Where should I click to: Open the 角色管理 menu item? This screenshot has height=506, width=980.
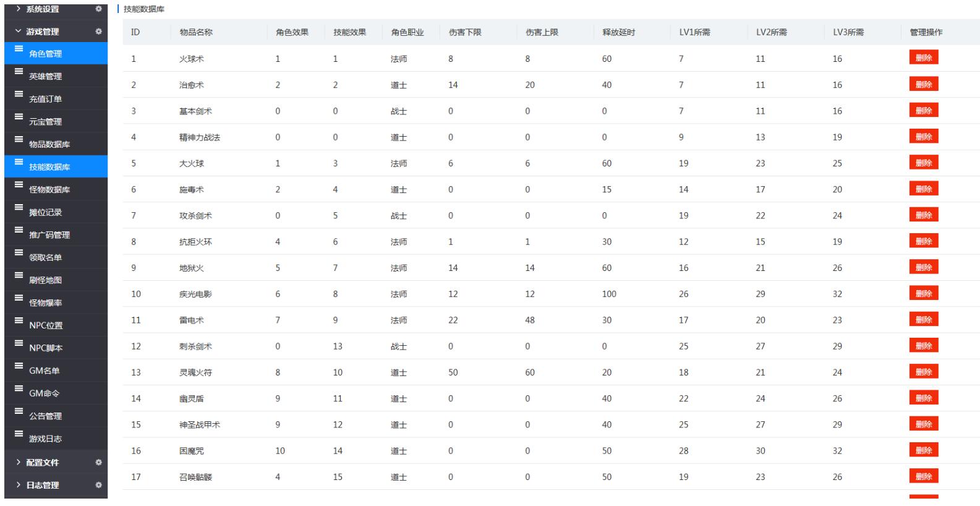[x=46, y=54]
